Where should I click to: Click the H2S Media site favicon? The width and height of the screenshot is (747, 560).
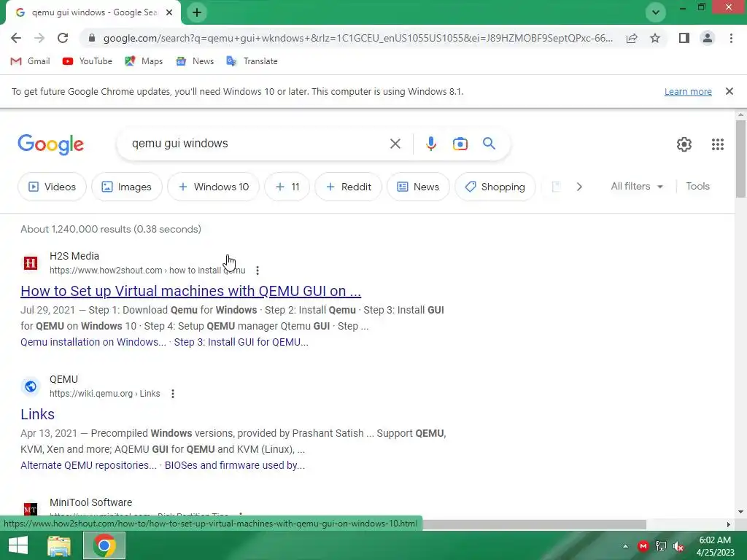31,262
